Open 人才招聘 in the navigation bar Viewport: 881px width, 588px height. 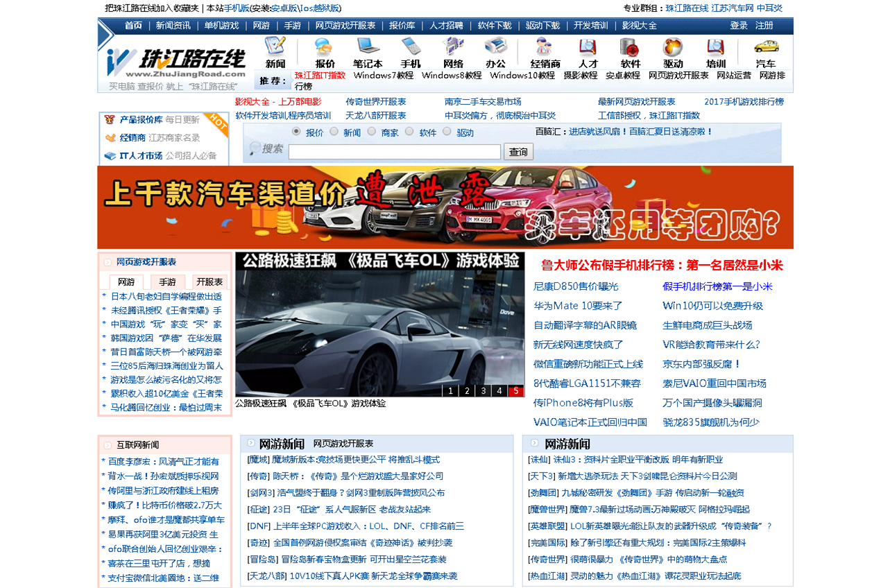click(x=446, y=26)
